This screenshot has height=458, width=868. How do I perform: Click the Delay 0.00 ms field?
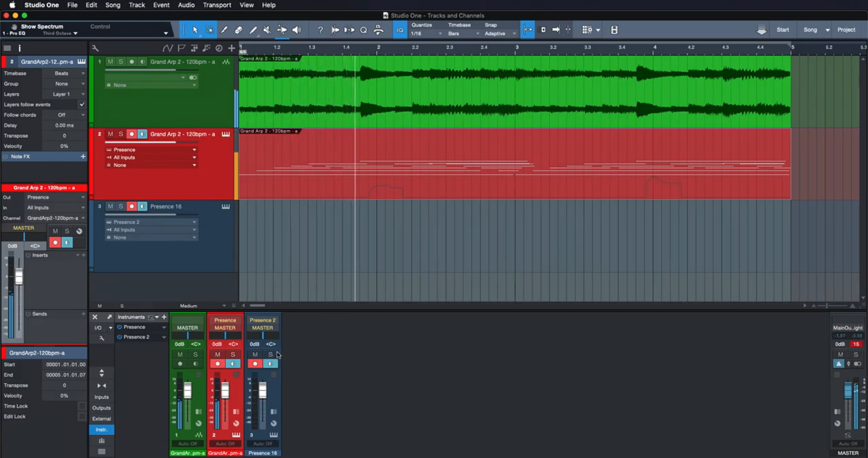[64, 125]
